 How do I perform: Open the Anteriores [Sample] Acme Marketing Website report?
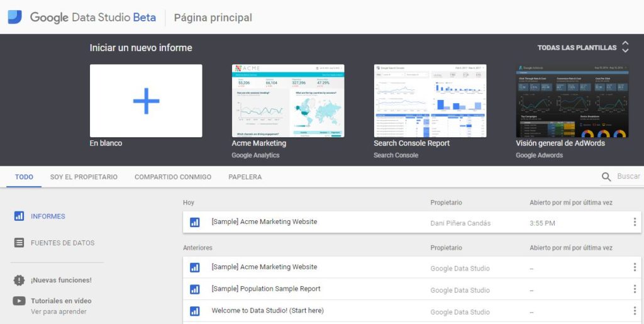point(264,267)
